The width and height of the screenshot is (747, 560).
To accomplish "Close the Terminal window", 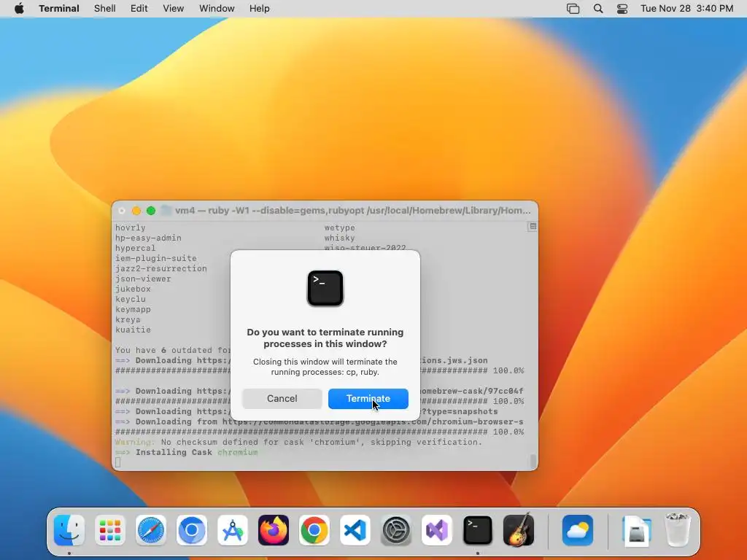I will [x=122, y=211].
